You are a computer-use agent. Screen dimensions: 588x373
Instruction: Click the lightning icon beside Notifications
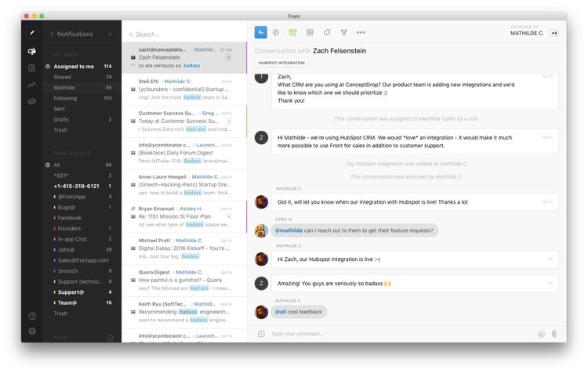coord(52,34)
